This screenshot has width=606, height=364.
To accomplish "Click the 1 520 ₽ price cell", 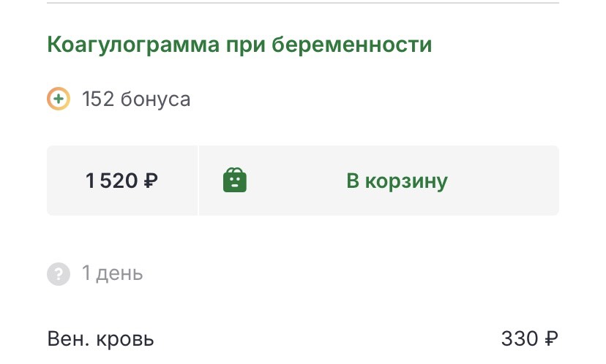I will point(122,181).
